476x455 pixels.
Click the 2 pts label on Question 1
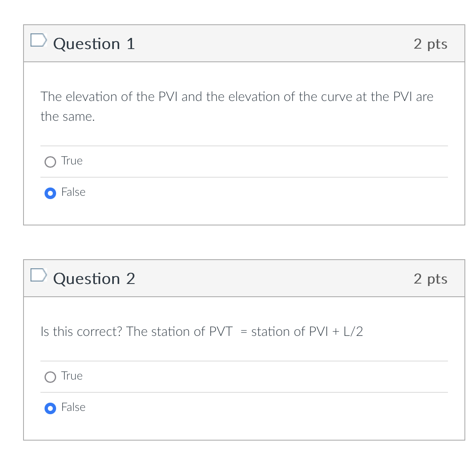tap(430, 44)
